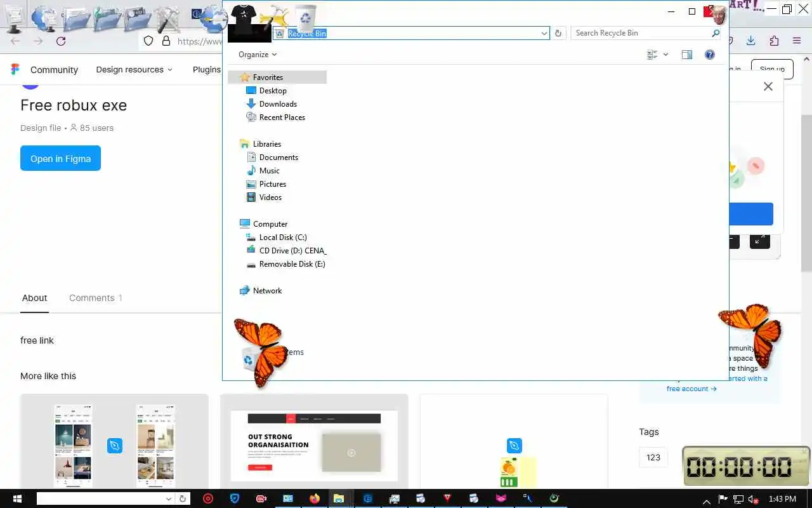Open the Plugins menu on Figma page
812x508 pixels.
pyautogui.click(x=207, y=70)
